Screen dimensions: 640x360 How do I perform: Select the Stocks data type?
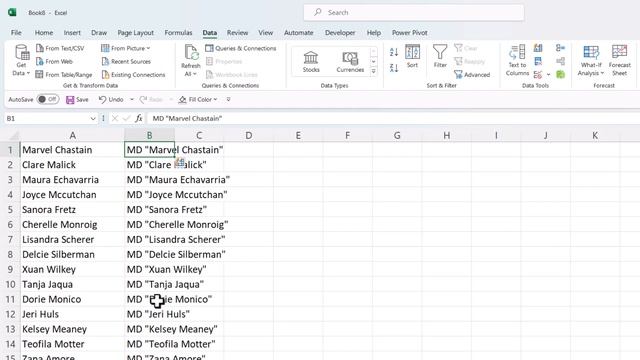(311, 62)
